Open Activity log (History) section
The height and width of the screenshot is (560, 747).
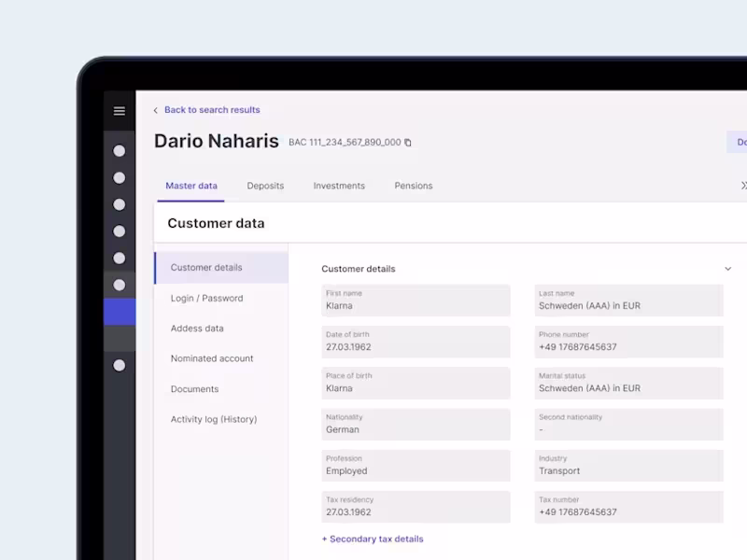click(x=214, y=419)
